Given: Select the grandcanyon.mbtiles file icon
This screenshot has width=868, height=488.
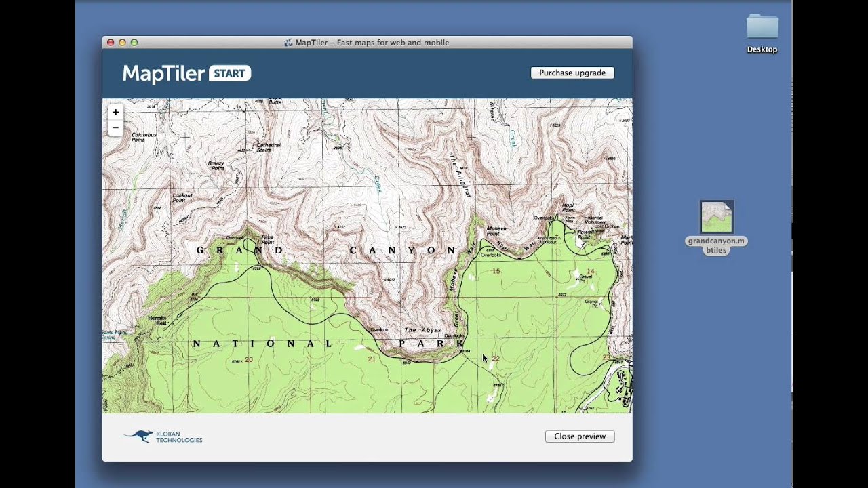Looking at the screenshot, I should 717,217.
